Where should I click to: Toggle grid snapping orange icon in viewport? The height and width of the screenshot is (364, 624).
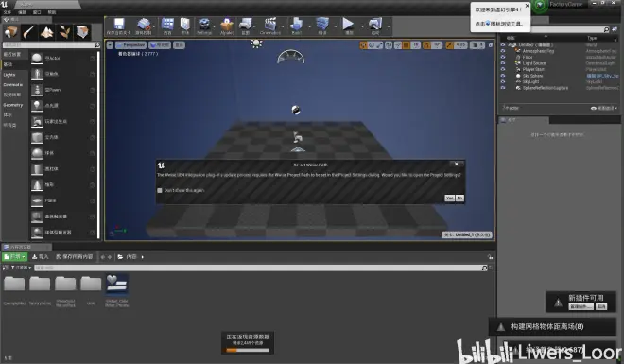pos(407,45)
